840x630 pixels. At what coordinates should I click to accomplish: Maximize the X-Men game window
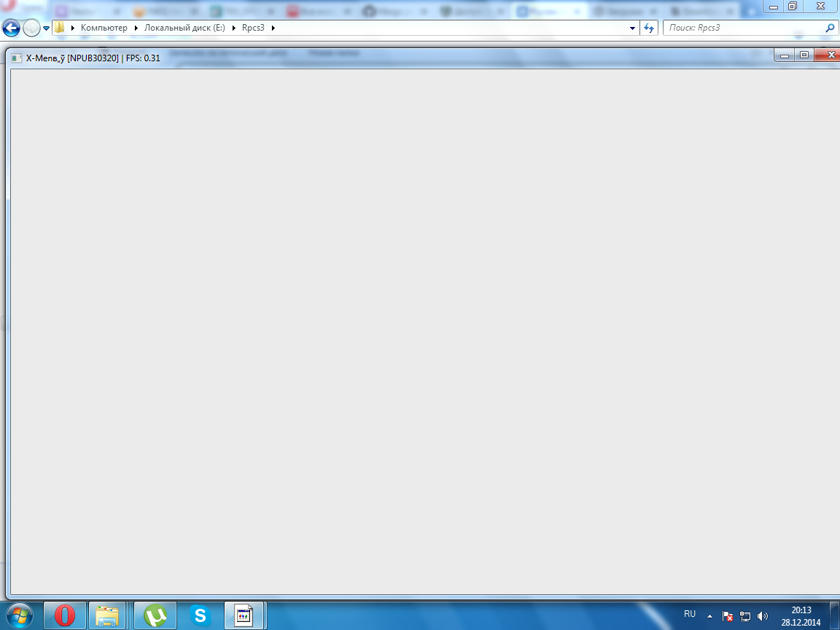click(x=804, y=55)
